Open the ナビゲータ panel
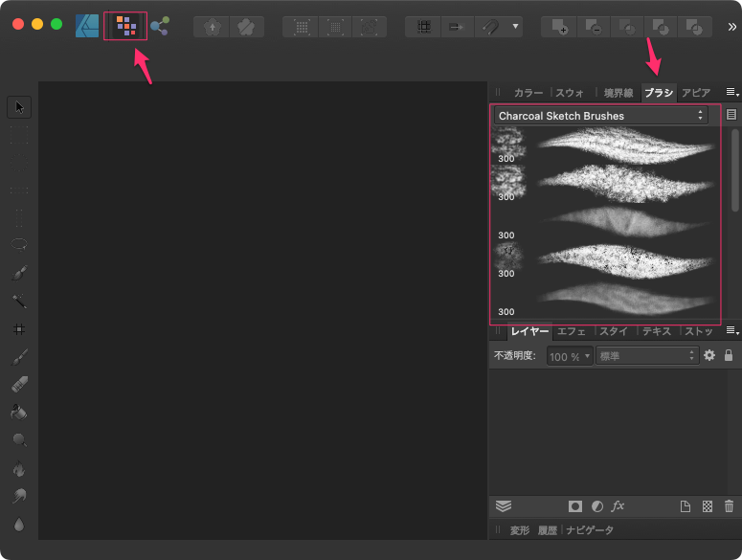 (x=590, y=529)
